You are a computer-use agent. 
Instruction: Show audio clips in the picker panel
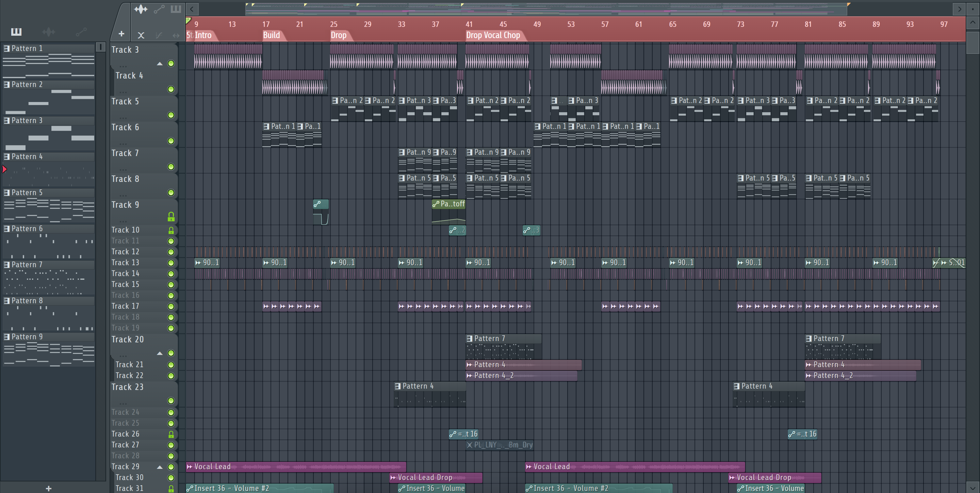(x=48, y=32)
